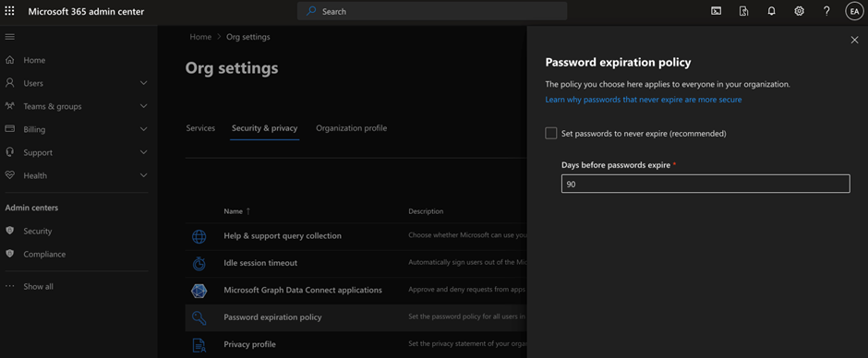Switch to the Organization profile tab
The height and width of the screenshot is (358, 868).
coord(352,128)
